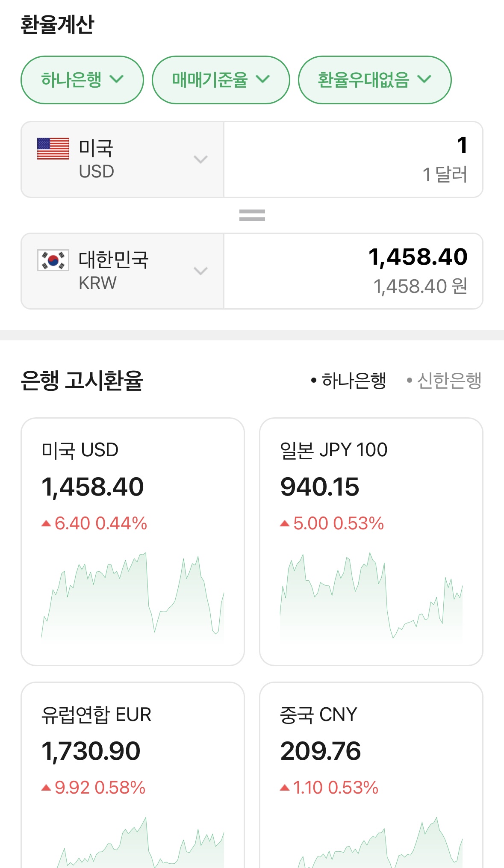This screenshot has width=504, height=868.
Task: Open the 매매기준율 rate type dropdown
Action: tap(221, 80)
